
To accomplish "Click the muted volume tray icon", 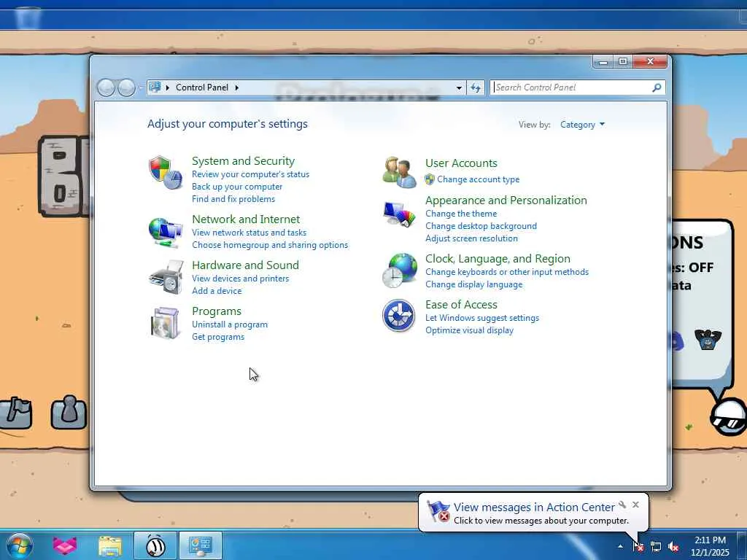I will pos(673,547).
